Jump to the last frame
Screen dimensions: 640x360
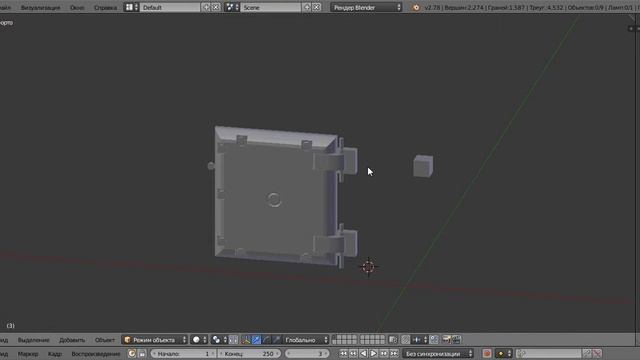tap(394, 354)
